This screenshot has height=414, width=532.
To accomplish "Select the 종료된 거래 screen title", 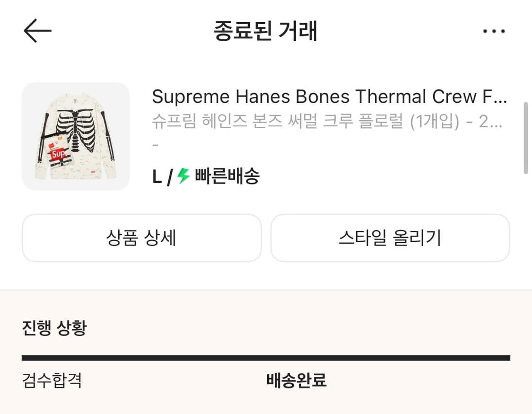I will [266, 30].
